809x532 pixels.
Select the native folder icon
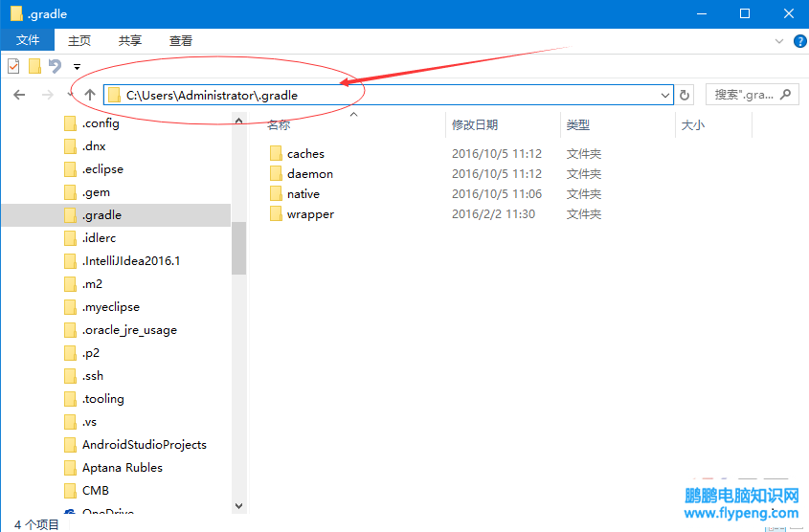click(276, 193)
